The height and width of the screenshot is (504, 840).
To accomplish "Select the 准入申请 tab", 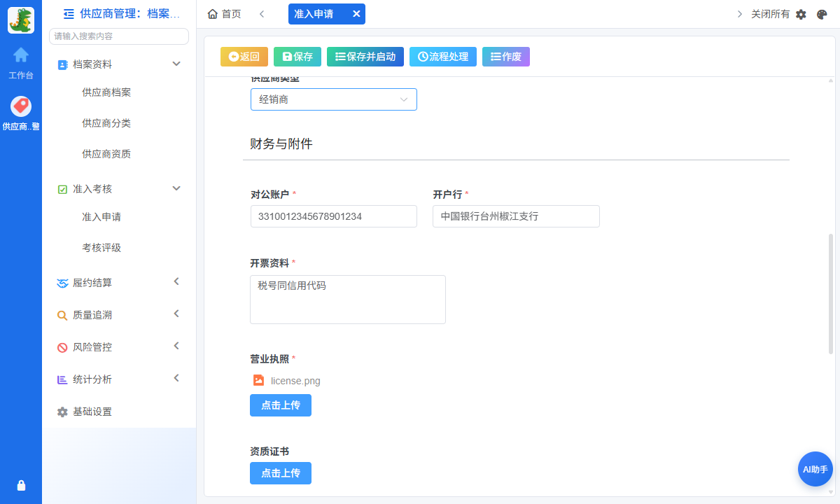I will [327, 14].
